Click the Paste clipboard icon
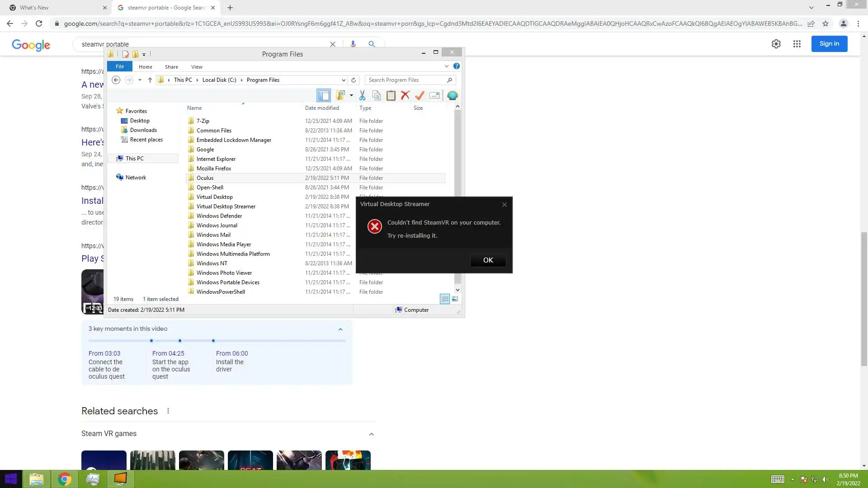This screenshot has height=488, width=868. (x=391, y=95)
